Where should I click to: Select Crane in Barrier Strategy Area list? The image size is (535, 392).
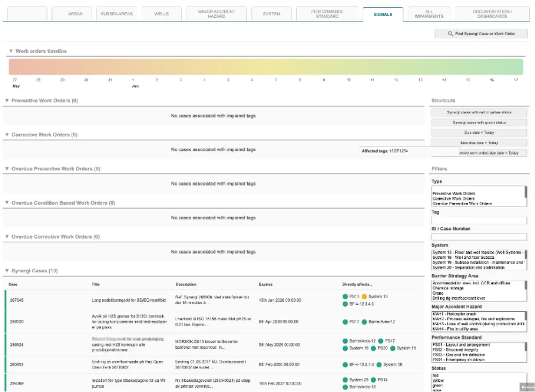[x=438, y=293]
